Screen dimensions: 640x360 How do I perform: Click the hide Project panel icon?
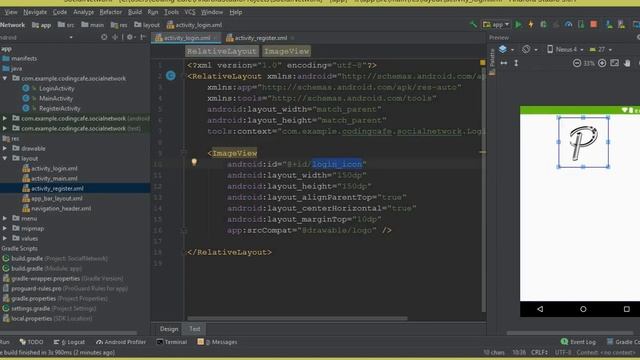click(143, 37)
